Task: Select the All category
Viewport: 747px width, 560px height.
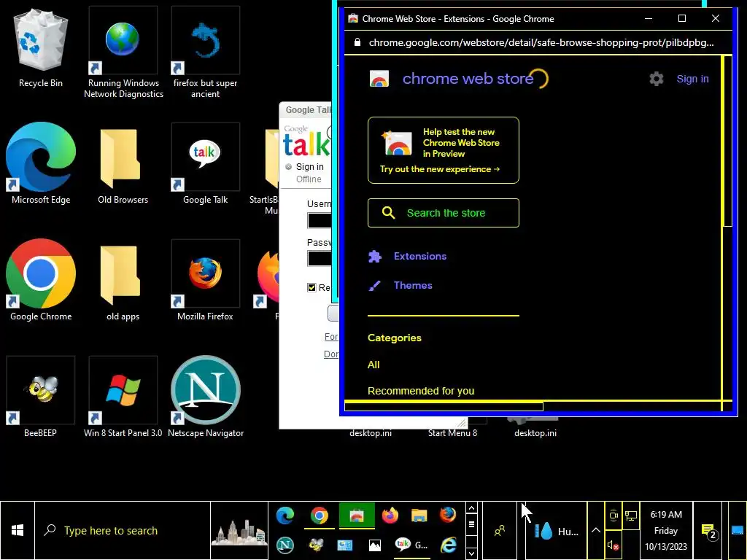Action: [x=373, y=365]
